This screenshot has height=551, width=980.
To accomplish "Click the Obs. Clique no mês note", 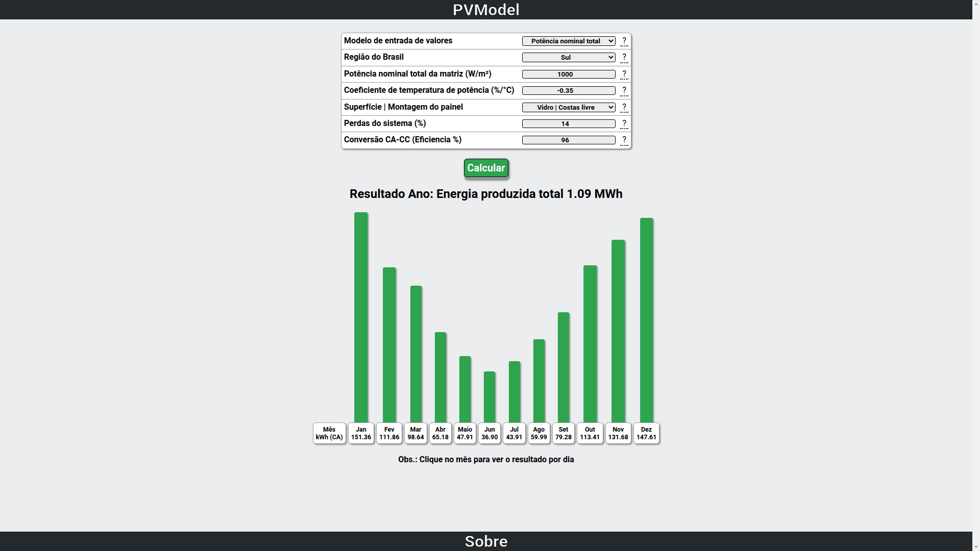I will tap(486, 460).
